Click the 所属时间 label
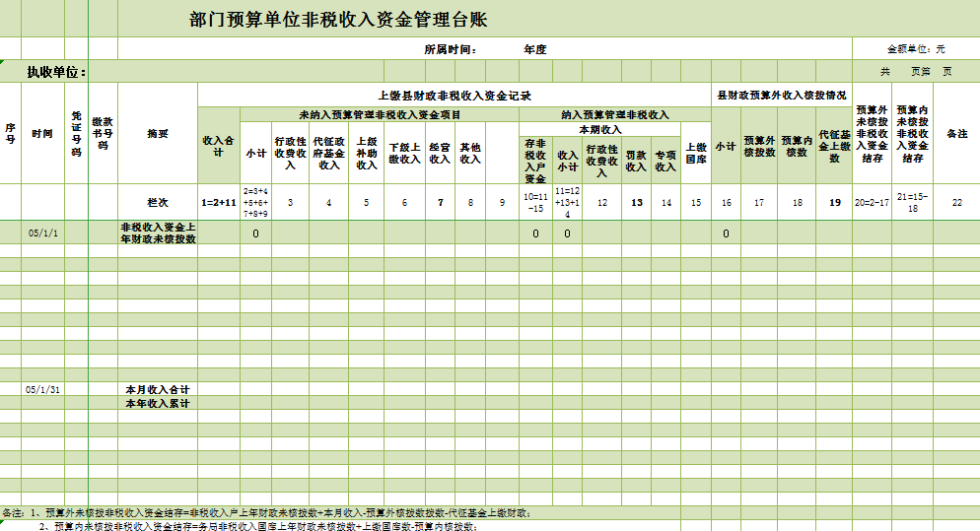This screenshot has height=531, width=980. (450, 49)
